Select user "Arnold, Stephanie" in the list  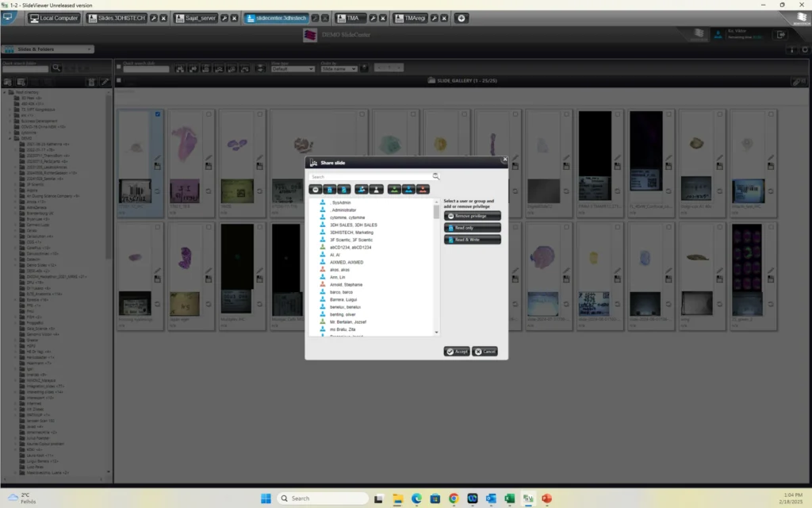click(x=346, y=285)
